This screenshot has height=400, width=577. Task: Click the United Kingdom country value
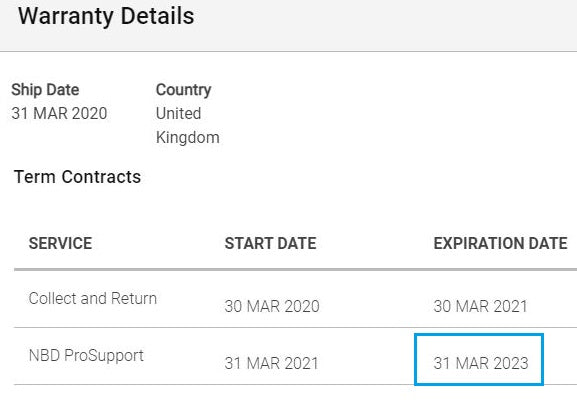coord(187,125)
